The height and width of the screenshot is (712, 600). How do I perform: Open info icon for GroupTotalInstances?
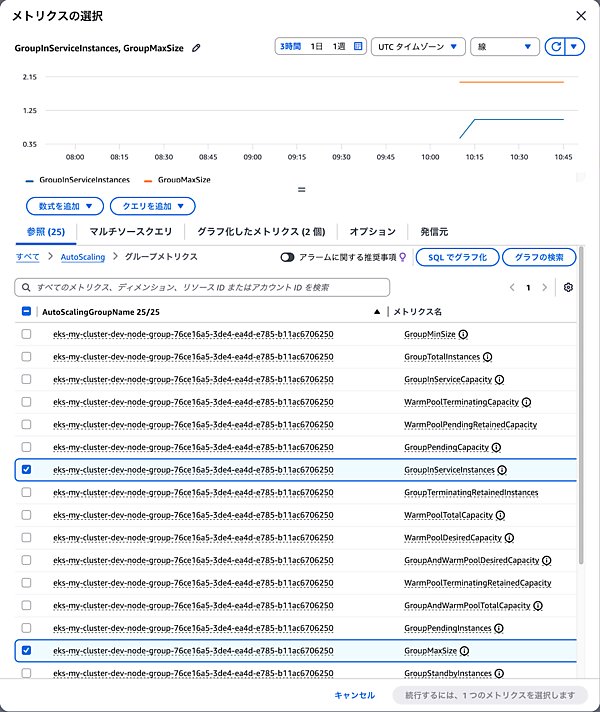(487, 357)
